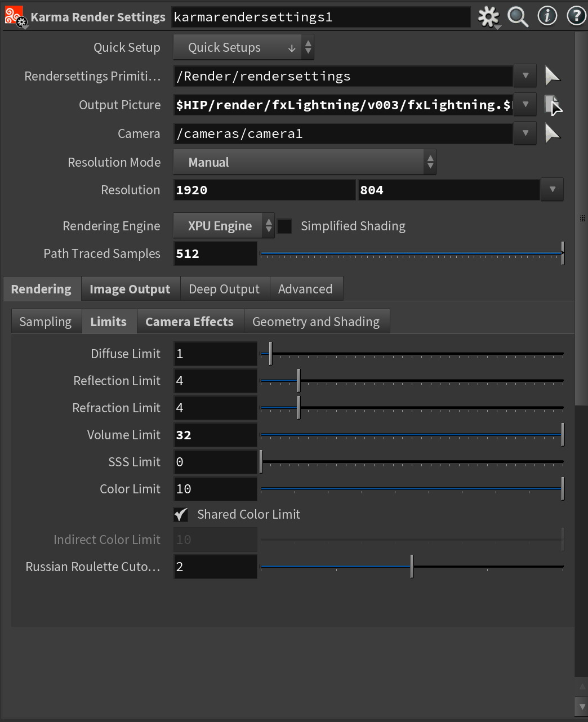Click the magnifier search parameters icon
Image resolution: width=588 pixels, height=722 pixels.
coord(518,17)
